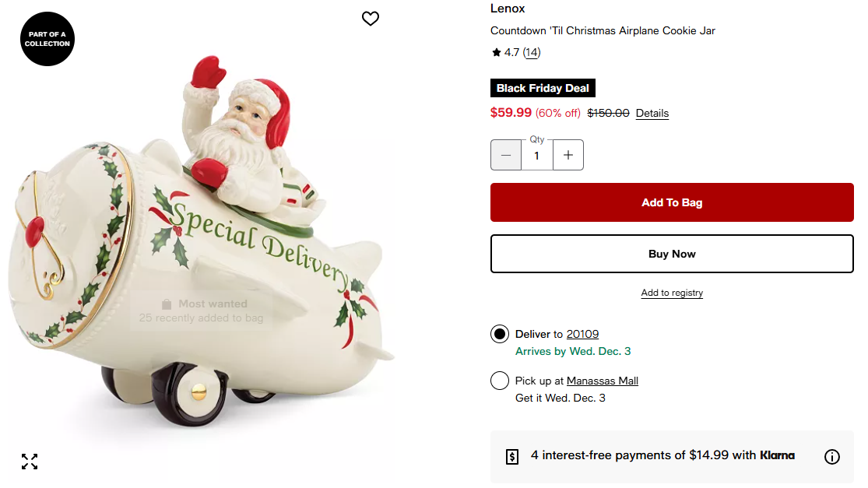The image size is (868, 488).
Task: Increase quantity with the plus button
Action: click(x=568, y=155)
